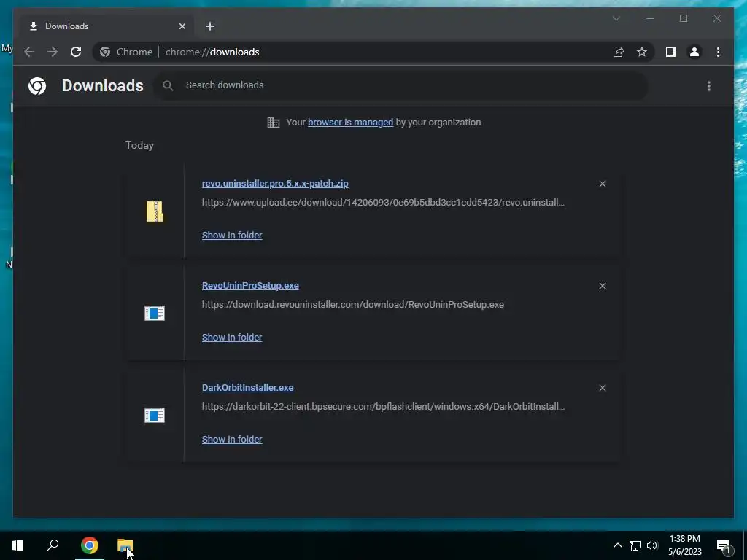Open the Chrome profile menu
This screenshot has height=560, width=747.
coord(694,52)
